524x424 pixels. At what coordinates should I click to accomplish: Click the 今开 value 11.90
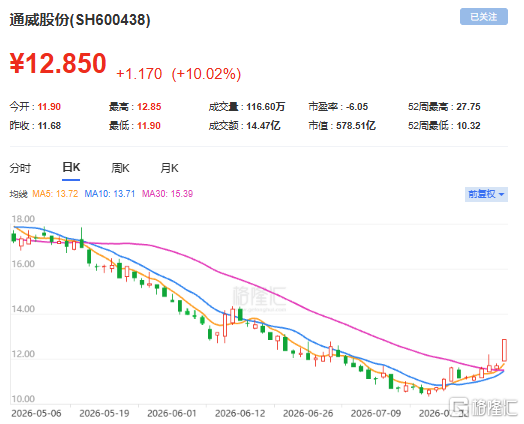49,107
